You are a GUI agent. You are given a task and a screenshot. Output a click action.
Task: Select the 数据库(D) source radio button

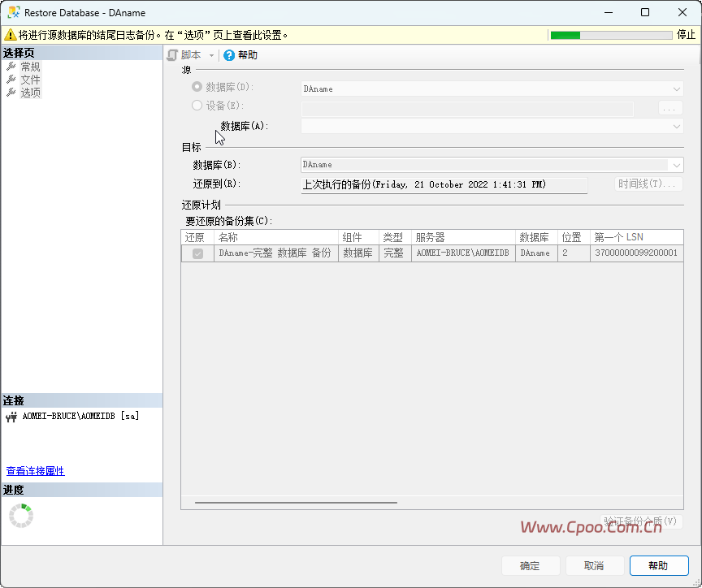tap(197, 86)
